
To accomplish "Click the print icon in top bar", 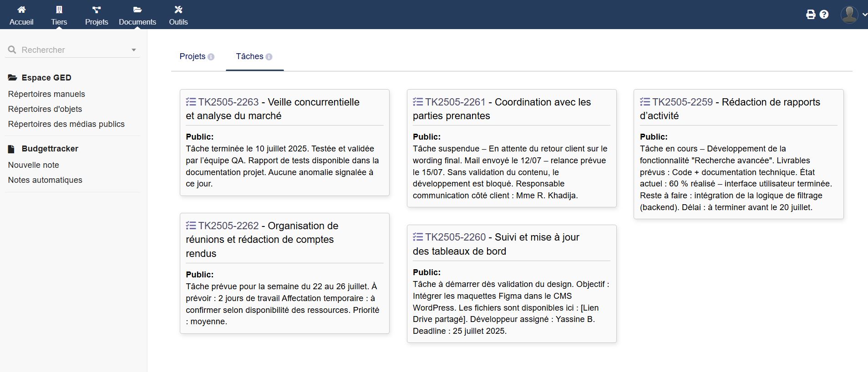I will (x=811, y=15).
